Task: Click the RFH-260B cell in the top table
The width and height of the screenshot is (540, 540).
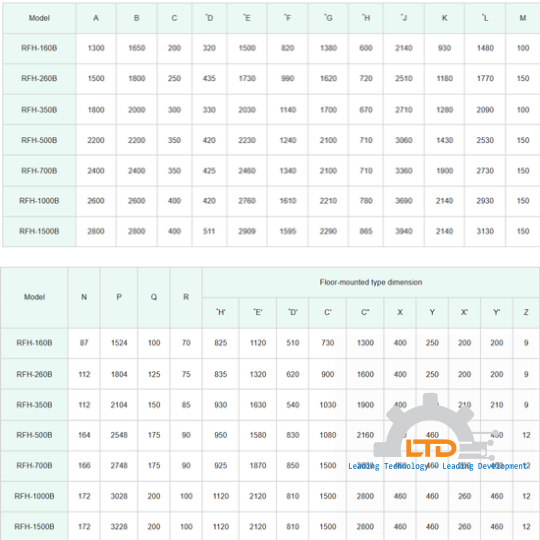Action: [39, 79]
